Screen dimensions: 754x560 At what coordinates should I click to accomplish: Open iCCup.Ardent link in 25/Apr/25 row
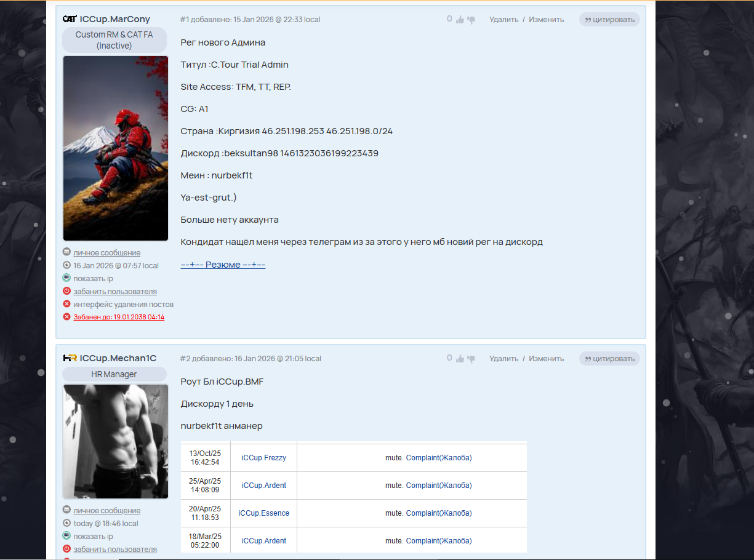pyautogui.click(x=263, y=486)
